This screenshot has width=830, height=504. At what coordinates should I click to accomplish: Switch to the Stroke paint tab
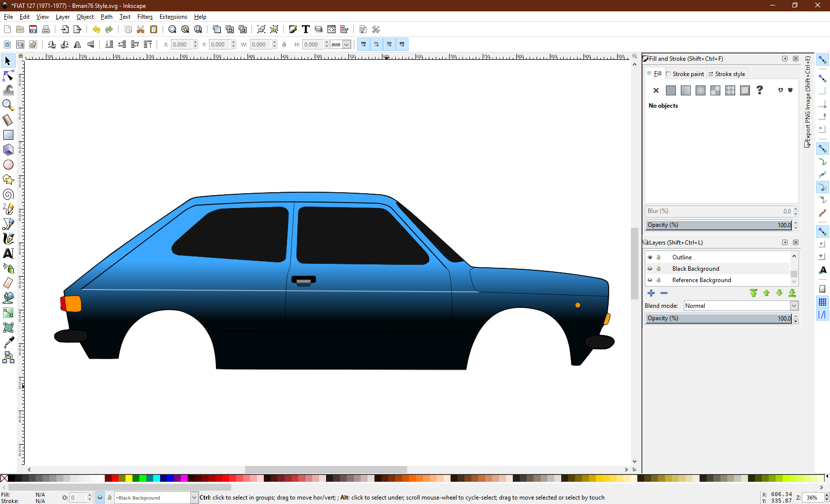coord(685,74)
